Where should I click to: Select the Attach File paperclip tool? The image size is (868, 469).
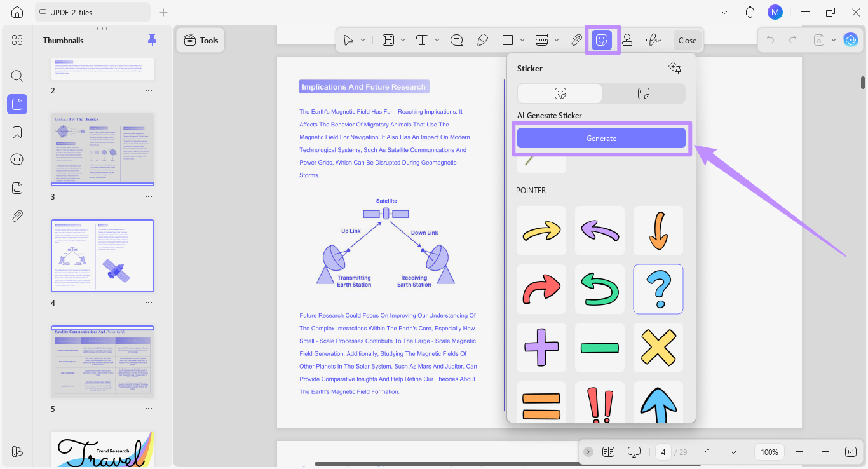coord(576,40)
